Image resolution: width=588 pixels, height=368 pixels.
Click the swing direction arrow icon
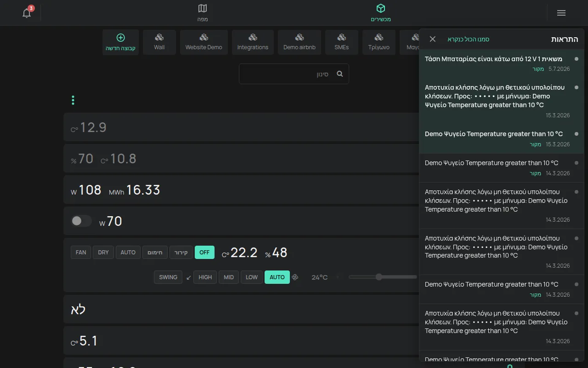pos(189,277)
